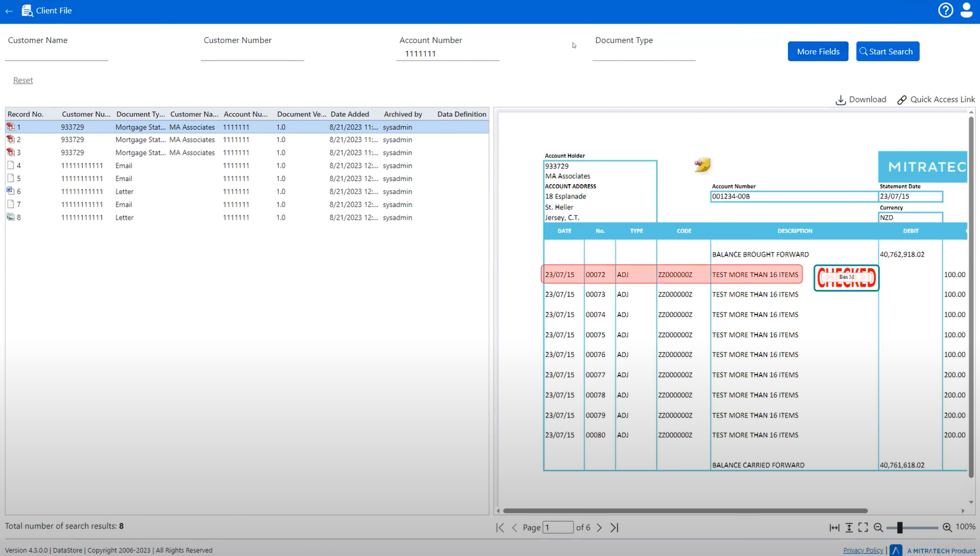Image resolution: width=980 pixels, height=556 pixels.
Task: Select Letter in record 6 row
Action: pyautogui.click(x=124, y=192)
